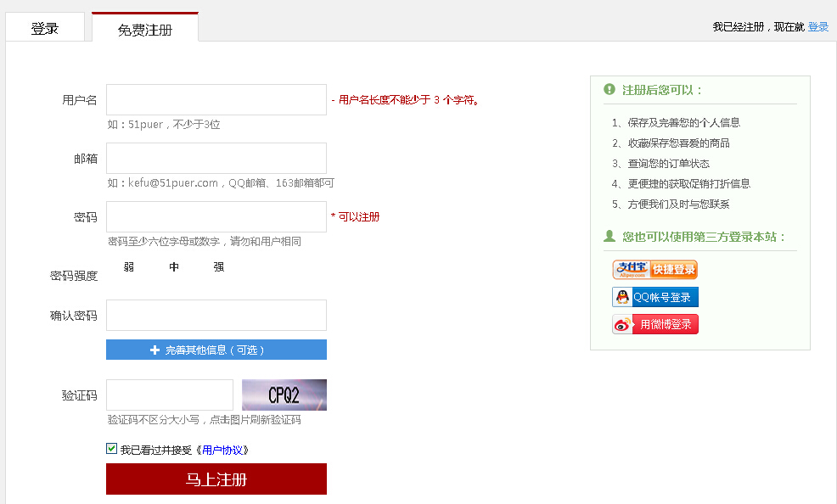The image size is (837, 504).
Task: Click hint 验证码不区分大小写，点击图片刷新验证码
Action: pyautogui.click(x=204, y=420)
